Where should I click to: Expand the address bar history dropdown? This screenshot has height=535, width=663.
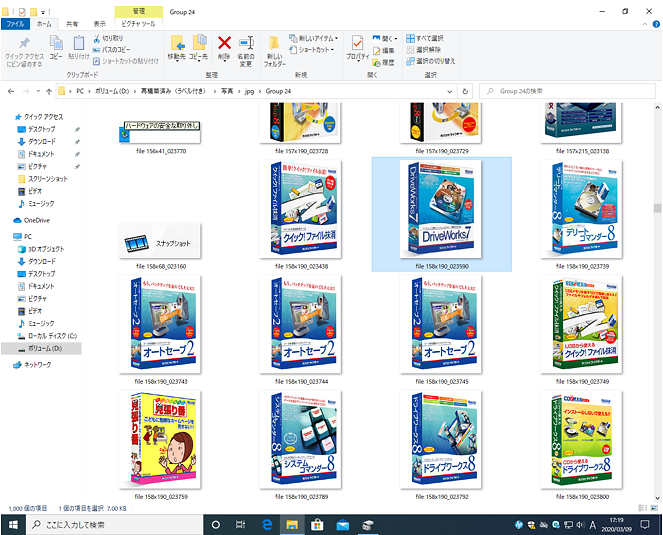pyautogui.click(x=449, y=91)
